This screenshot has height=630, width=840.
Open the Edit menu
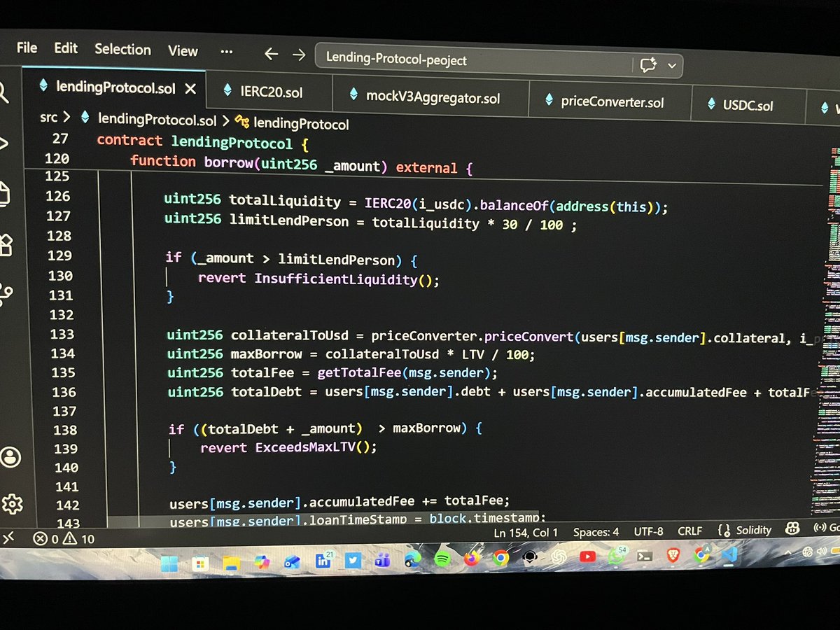pyautogui.click(x=66, y=48)
